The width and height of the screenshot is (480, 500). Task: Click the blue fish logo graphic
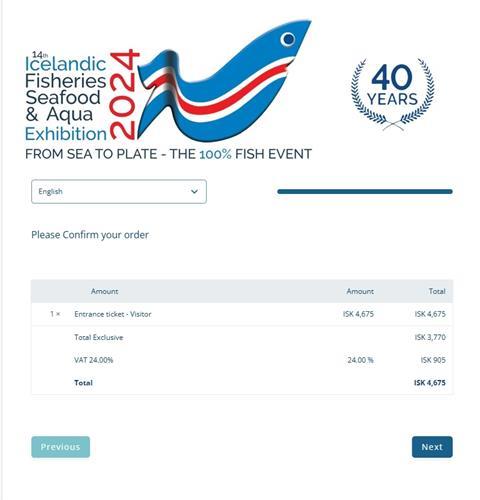coord(224,80)
